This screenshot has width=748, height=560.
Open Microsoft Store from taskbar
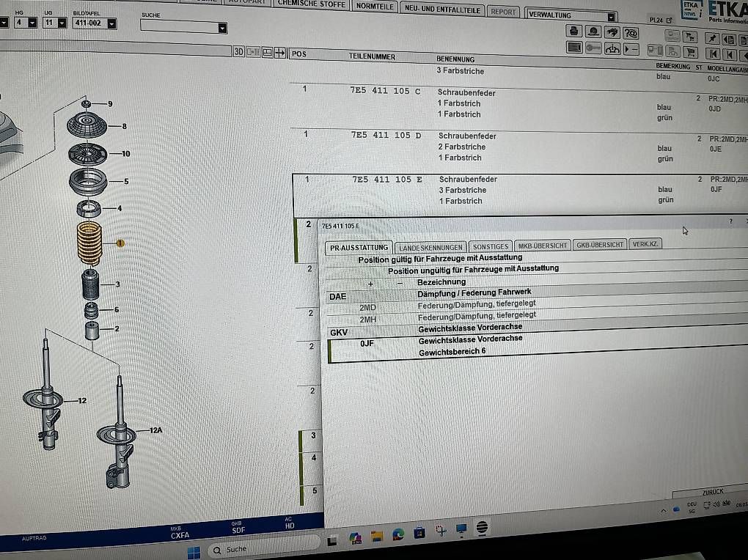pyautogui.click(x=419, y=532)
